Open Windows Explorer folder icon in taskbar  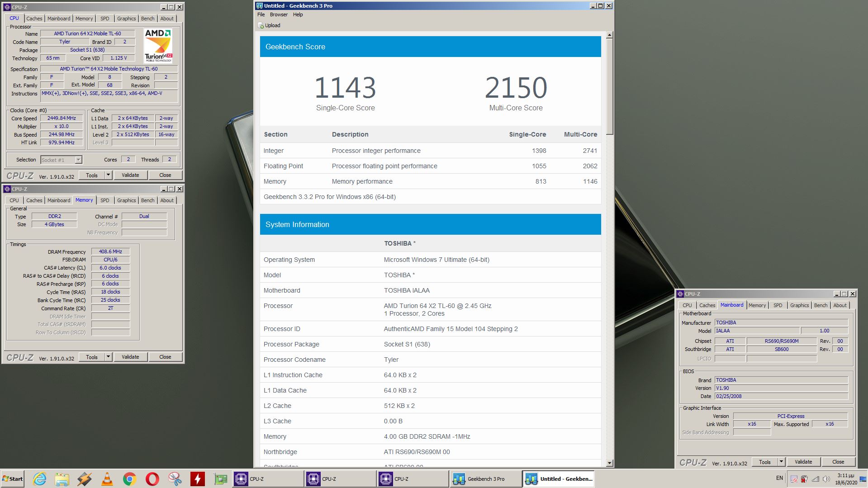coord(62,479)
